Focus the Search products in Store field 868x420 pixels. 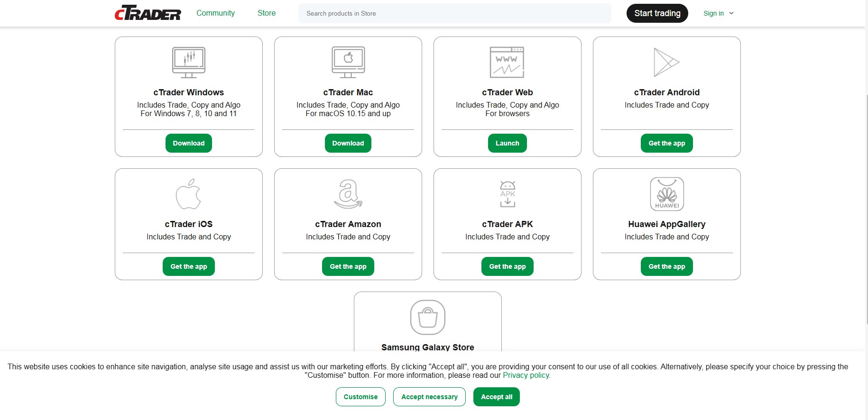coord(455,13)
